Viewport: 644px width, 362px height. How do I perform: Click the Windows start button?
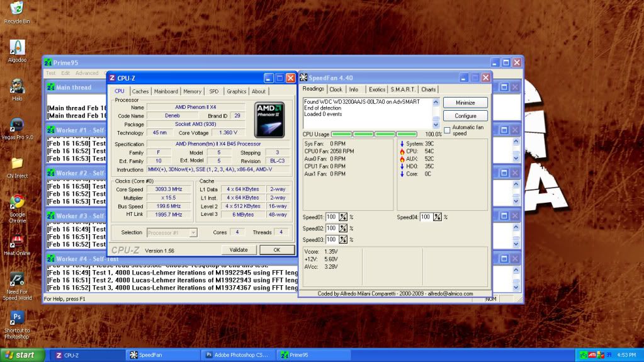coord(22,355)
